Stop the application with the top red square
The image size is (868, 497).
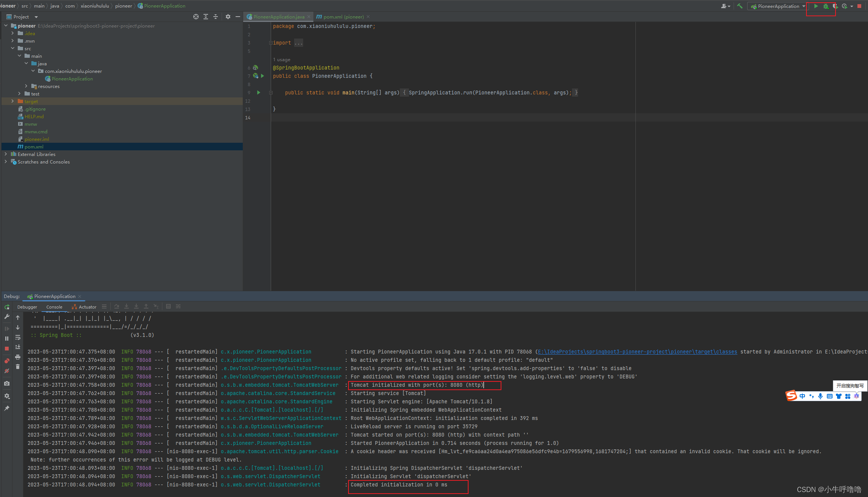coord(859,6)
